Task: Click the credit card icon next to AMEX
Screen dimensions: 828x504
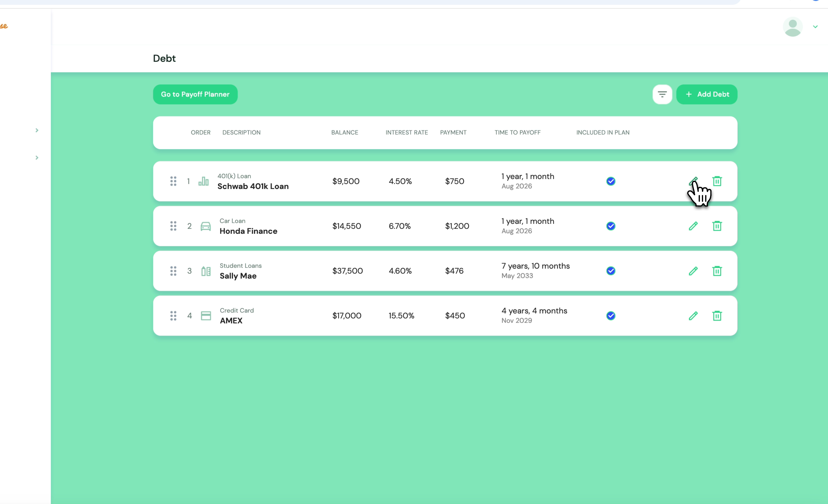Action: (206, 316)
